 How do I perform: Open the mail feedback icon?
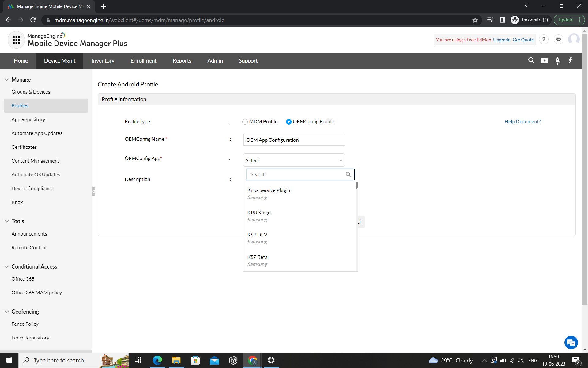point(559,40)
